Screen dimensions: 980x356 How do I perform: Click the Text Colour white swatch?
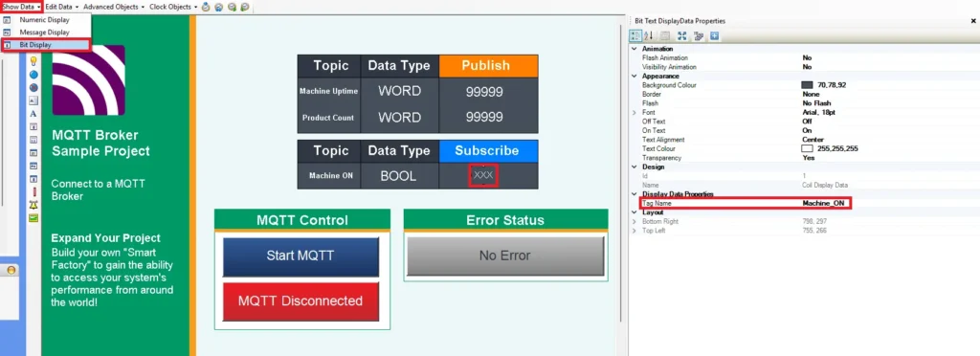(807, 148)
